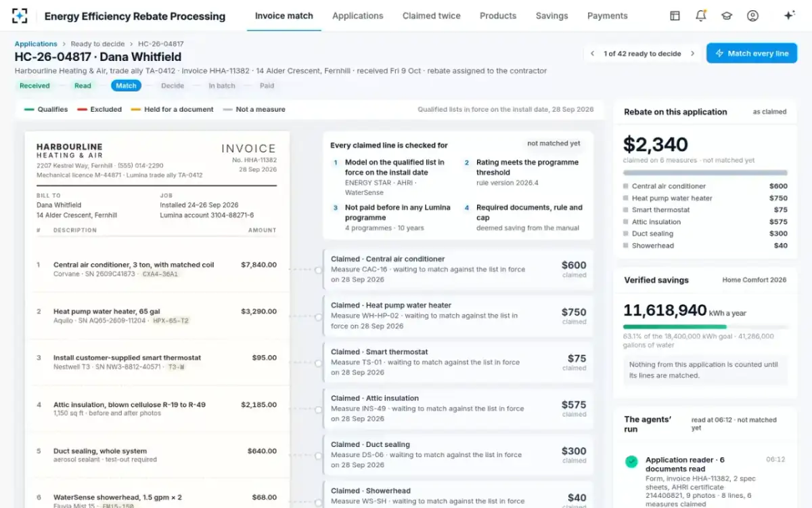
Task: Switch to the Invoice match tab
Action: [284, 16]
